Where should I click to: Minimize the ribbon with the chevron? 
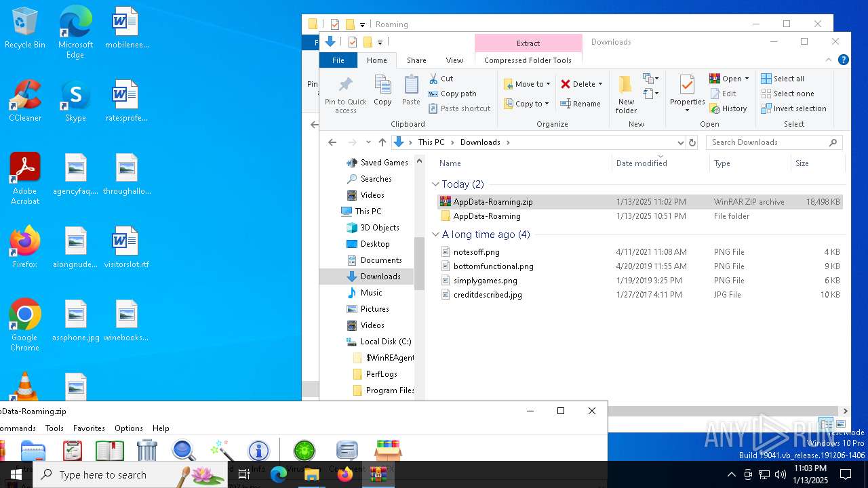(829, 60)
